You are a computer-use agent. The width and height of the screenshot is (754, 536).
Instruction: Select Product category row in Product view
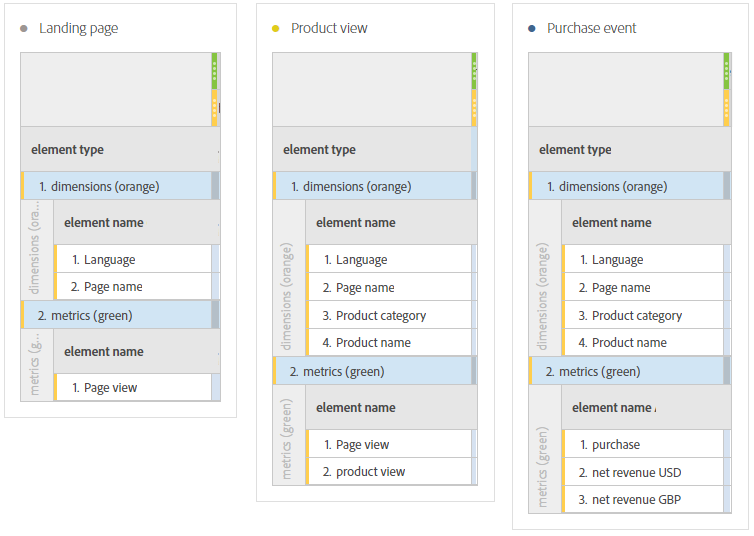point(380,316)
